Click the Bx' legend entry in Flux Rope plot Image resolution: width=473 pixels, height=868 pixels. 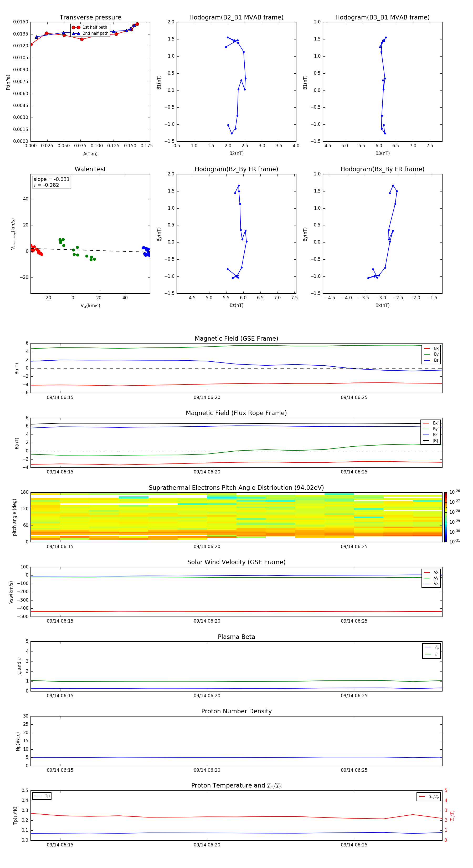pyautogui.click(x=431, y=423)
